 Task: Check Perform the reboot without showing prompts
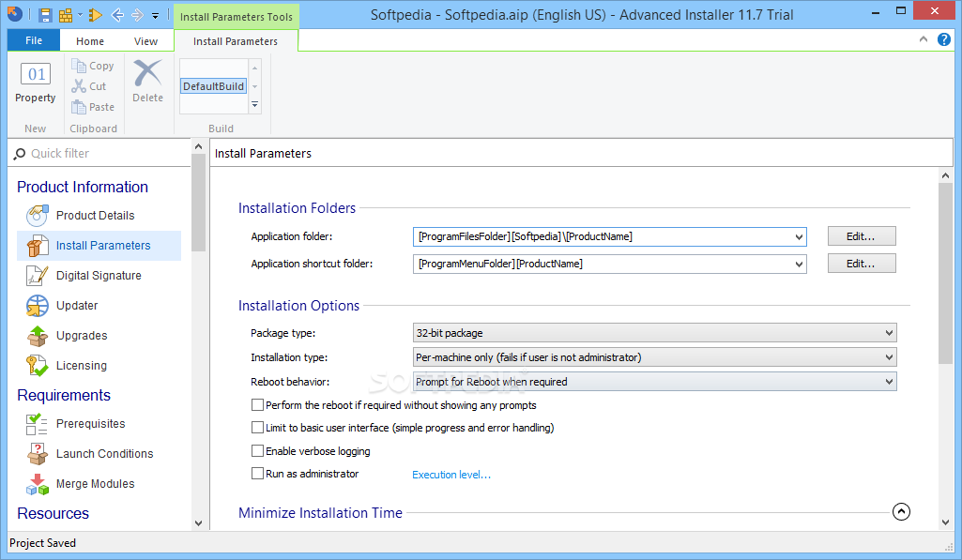pos(258,405)
